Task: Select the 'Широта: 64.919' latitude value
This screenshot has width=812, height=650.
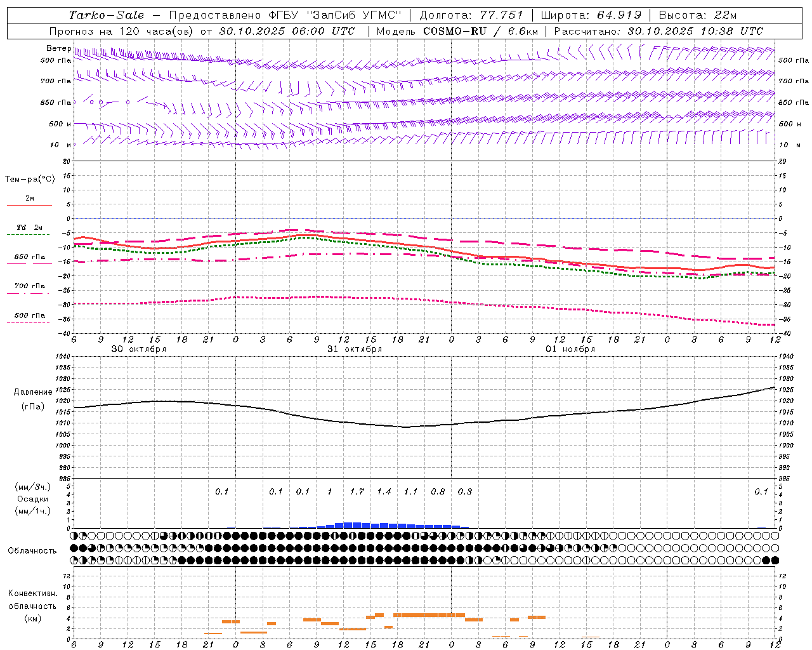Action: click(x=591, y=15)
